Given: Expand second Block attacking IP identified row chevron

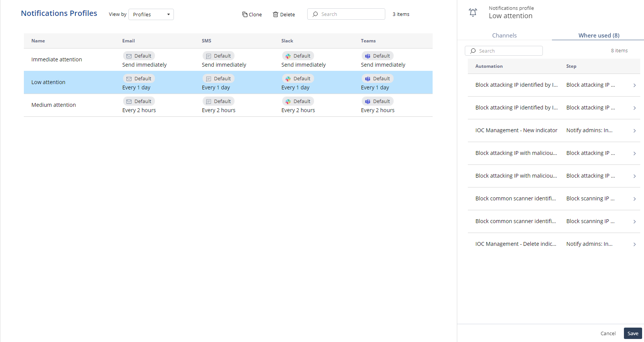Looking at the screenshot, I should click(635, 108).
